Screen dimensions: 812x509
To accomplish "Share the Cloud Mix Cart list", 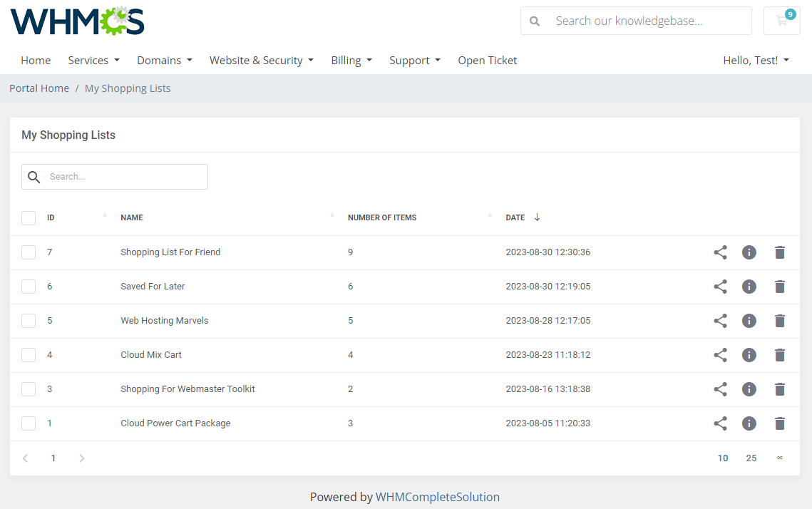I will (x=720, y=354).
